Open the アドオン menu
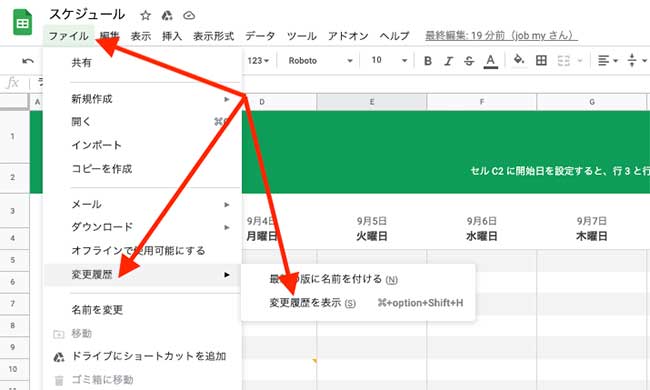 [x=348, y=36]
